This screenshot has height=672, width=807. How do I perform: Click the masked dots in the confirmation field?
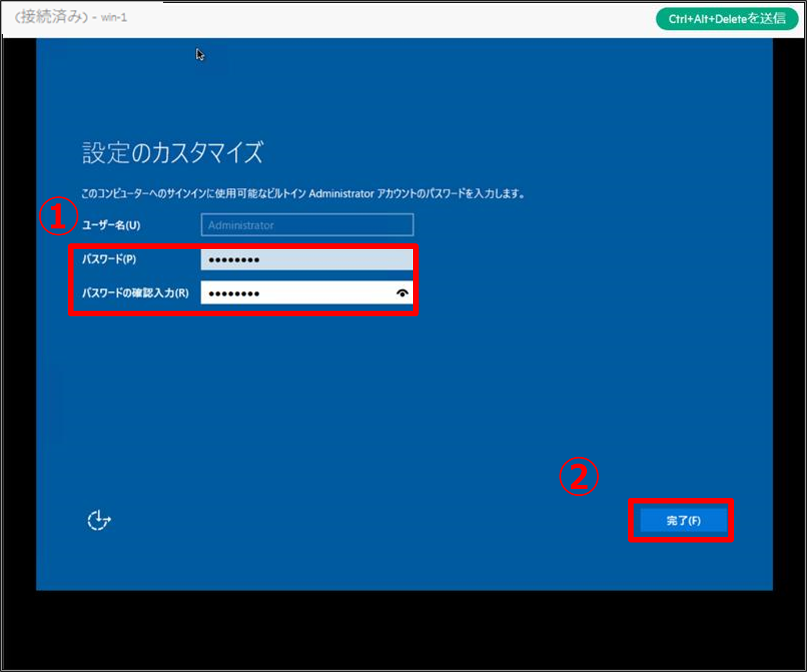tap(234, 294)
